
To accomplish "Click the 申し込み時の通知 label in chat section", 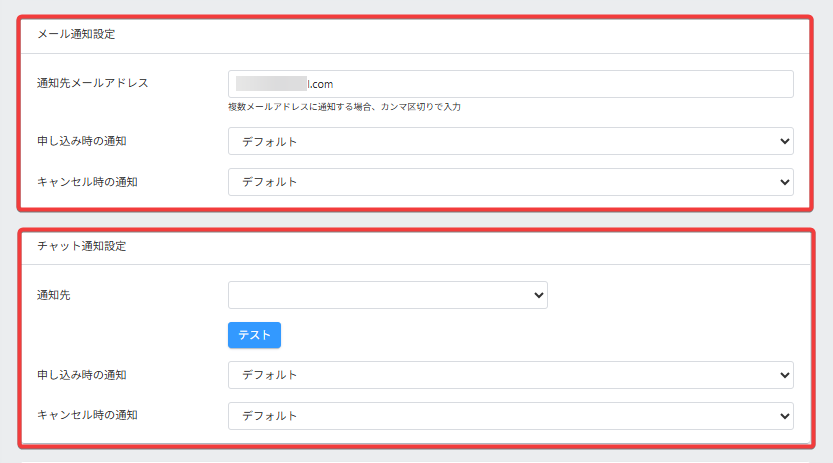I will [81, 375].
